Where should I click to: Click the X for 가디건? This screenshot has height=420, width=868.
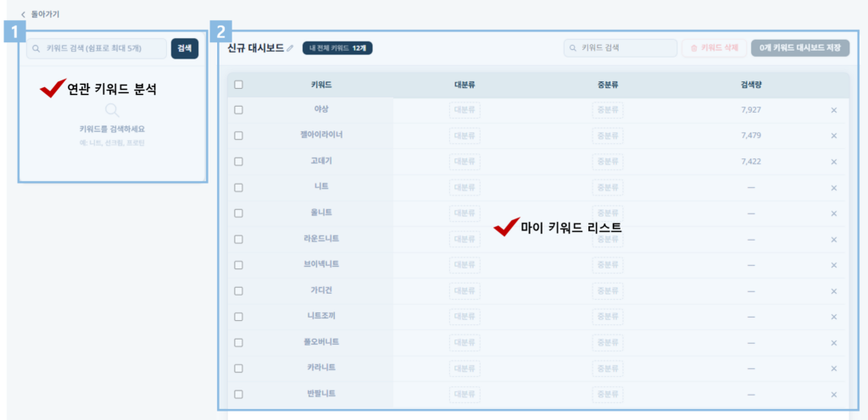pyautogui.click(x=834, y=291)
